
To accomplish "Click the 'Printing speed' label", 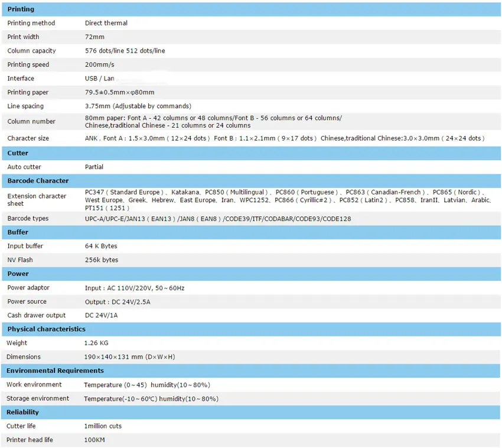I will 28,64.
